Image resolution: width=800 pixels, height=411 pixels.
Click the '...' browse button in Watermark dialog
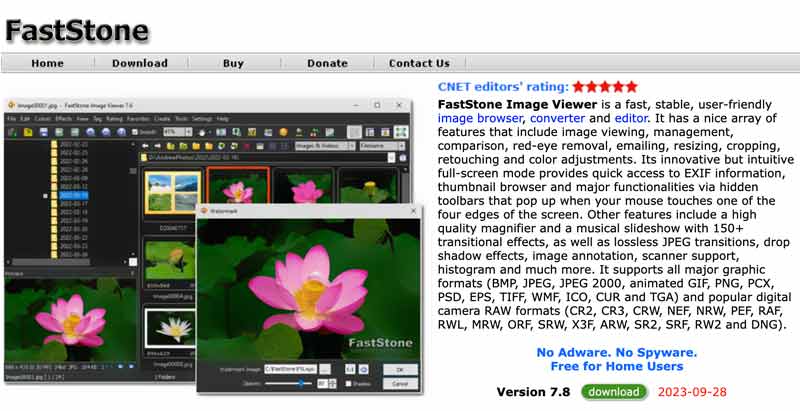325,369
